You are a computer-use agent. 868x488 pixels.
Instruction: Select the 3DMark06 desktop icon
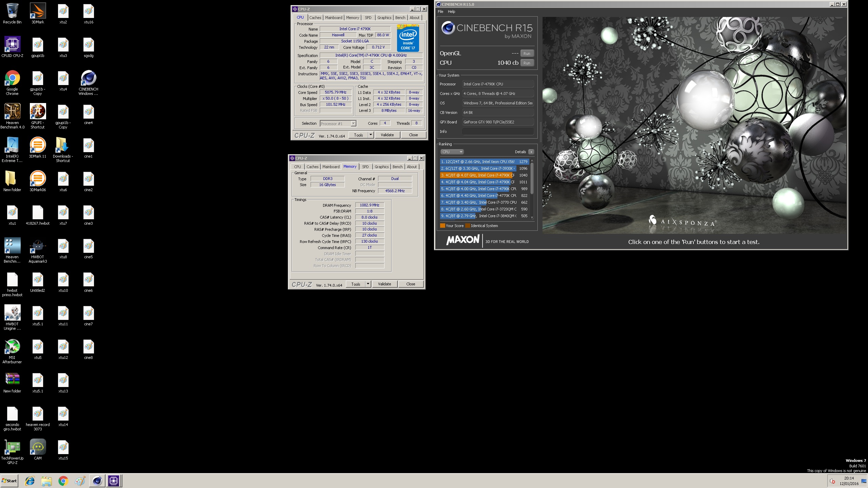pyautogui.click(x=38, y=181)
